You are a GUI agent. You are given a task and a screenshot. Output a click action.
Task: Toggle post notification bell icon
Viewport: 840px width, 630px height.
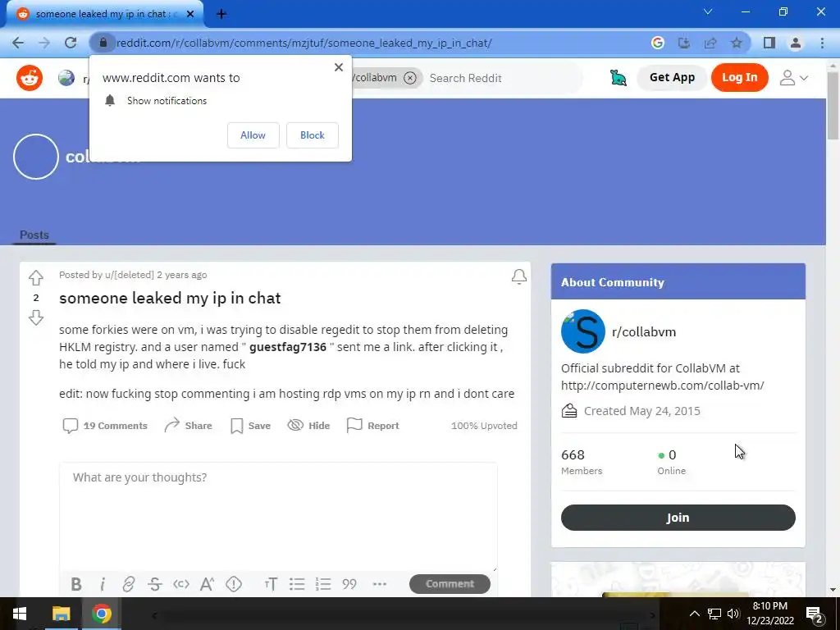[x=518, y=276]
